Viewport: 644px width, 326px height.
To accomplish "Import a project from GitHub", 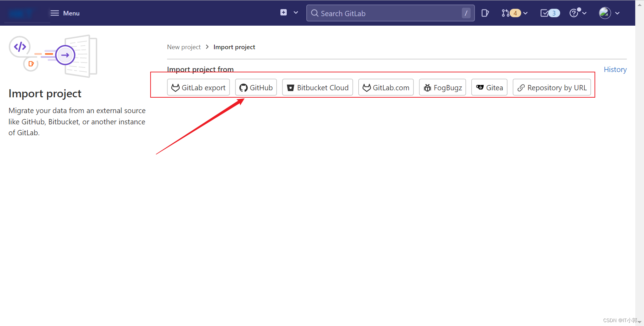I will (256, 87).
